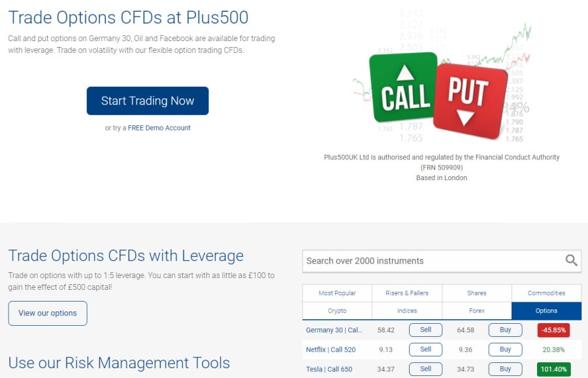The height and width of the screenshot is (378, 588).
Task: Click Germany 30 buy price 64.58
Action: coord(465,330)
